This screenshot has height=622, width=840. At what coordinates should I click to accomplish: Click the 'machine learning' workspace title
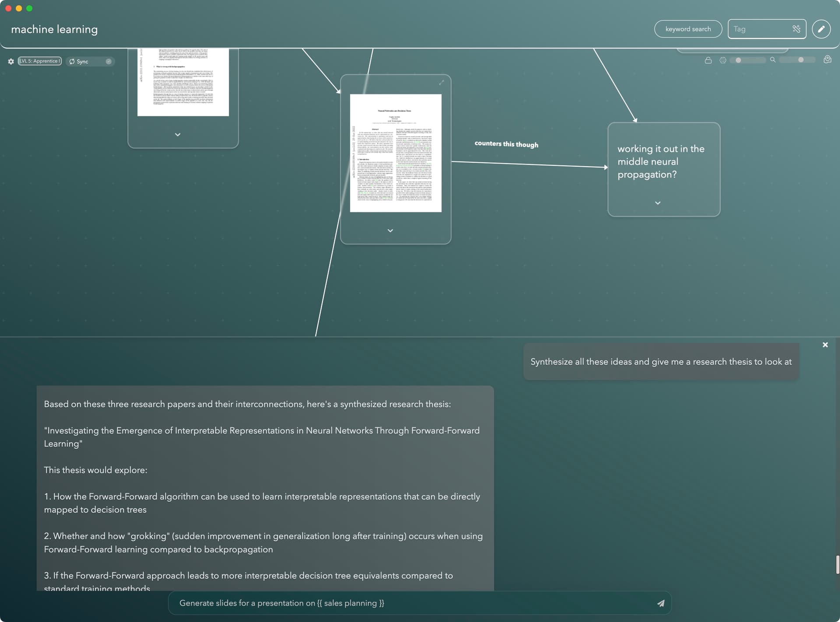[54, 29]
